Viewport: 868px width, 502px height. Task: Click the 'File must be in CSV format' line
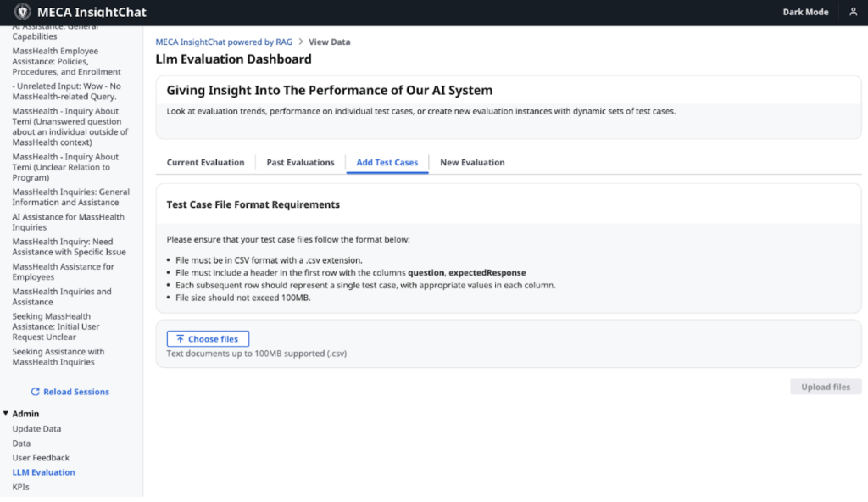[x=269, y=260]
